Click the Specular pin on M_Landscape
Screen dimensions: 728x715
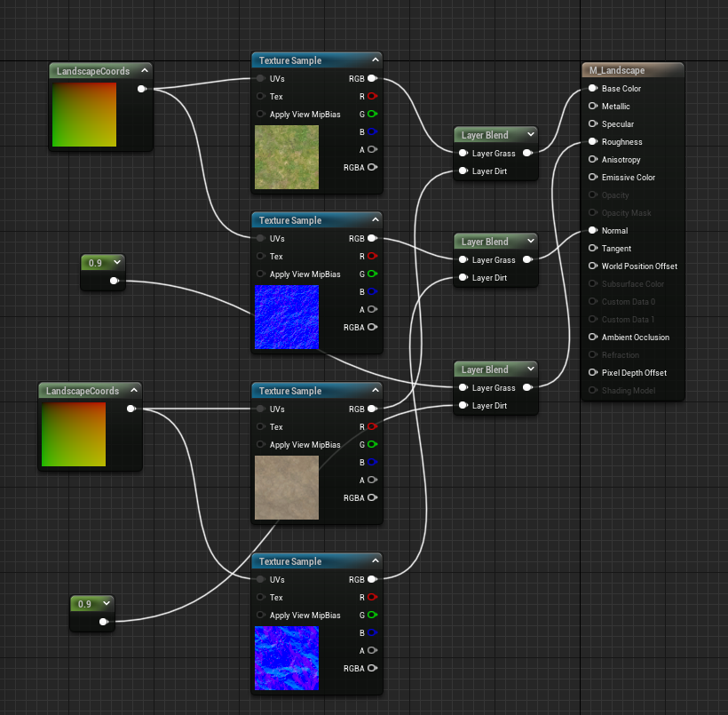(x=592, y=124)
